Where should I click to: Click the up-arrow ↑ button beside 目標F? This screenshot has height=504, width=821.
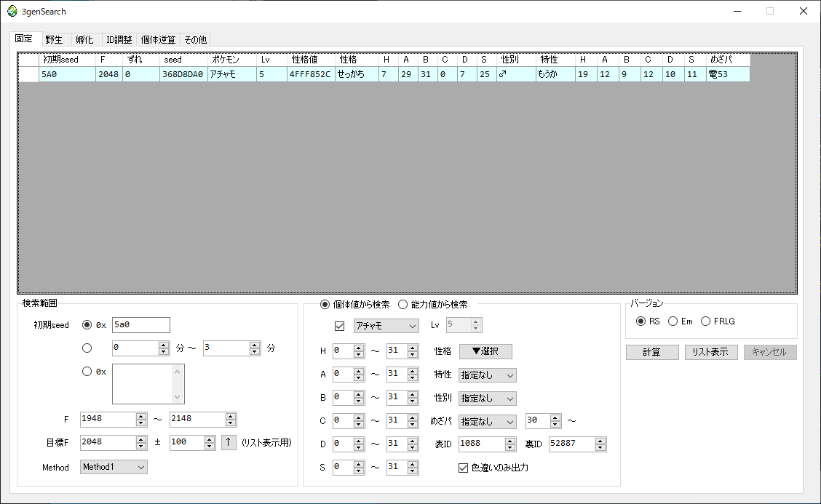229,442
